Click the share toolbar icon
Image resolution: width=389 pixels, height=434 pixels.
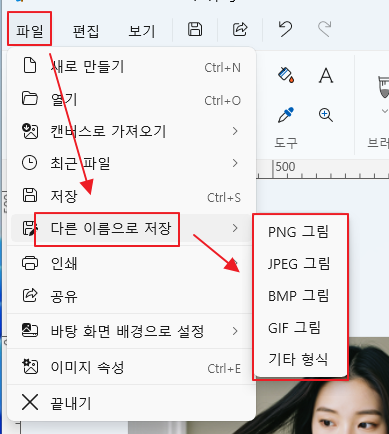[240, 29]
